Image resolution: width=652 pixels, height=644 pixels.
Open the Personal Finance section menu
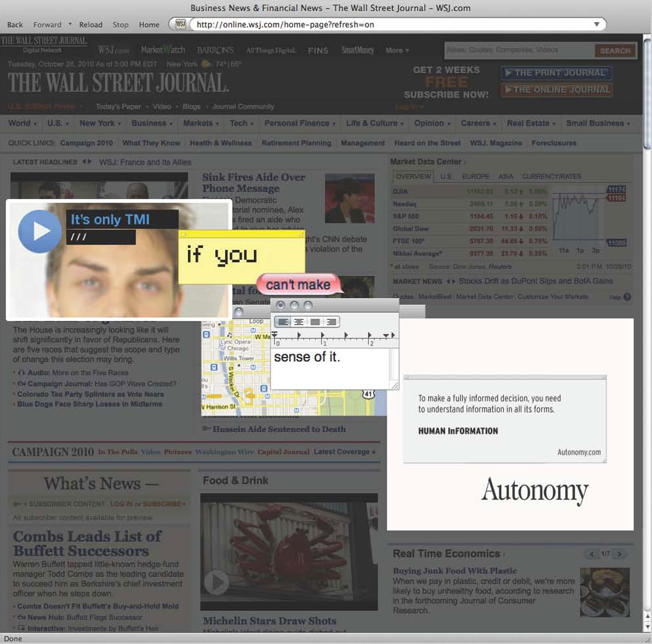click(300, 123)
